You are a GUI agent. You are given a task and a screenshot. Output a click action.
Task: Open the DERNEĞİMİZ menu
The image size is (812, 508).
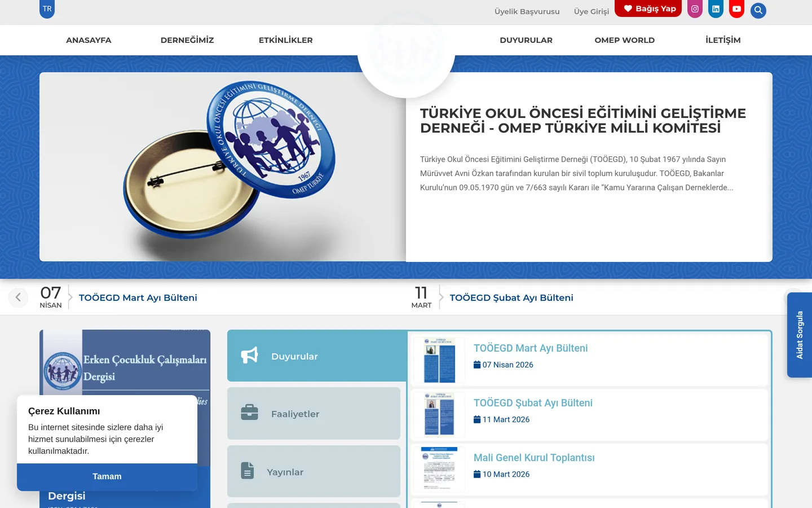click(x=187, y=40)
